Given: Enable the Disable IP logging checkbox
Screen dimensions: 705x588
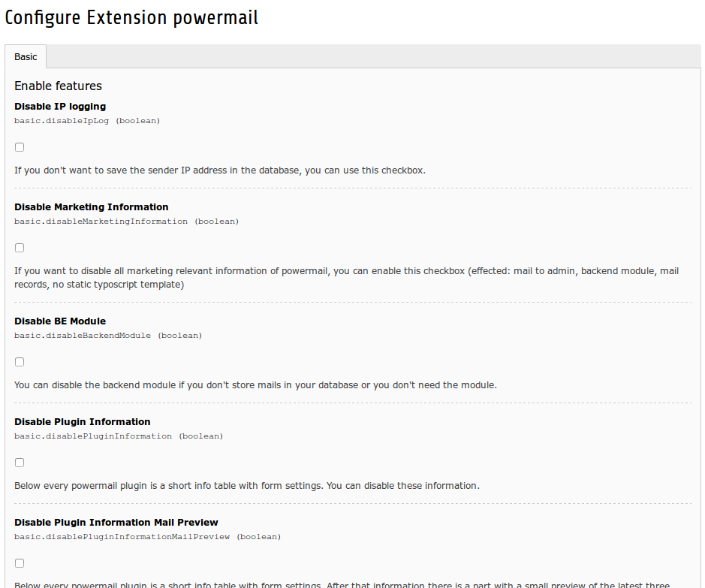Looking at the screenshot, I should (x=20, y=147).
